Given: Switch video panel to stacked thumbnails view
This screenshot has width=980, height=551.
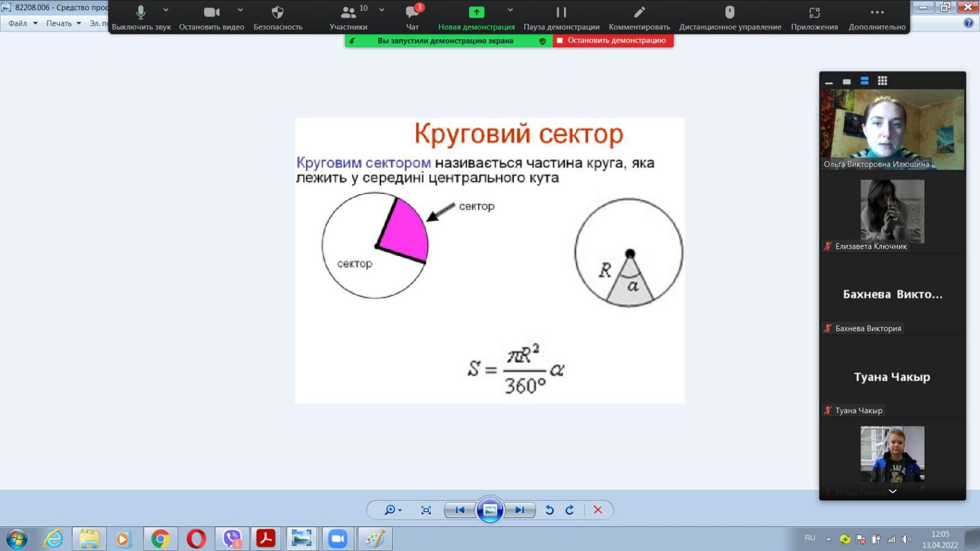Looking at the screenshot, I should (x=864, y=81).
